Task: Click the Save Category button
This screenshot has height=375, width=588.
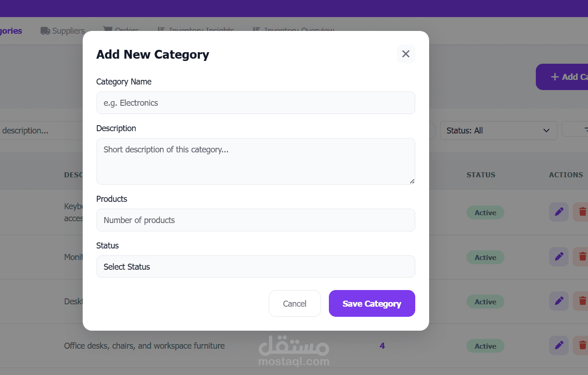Action: pyautogui.click(x=372, y=303)
